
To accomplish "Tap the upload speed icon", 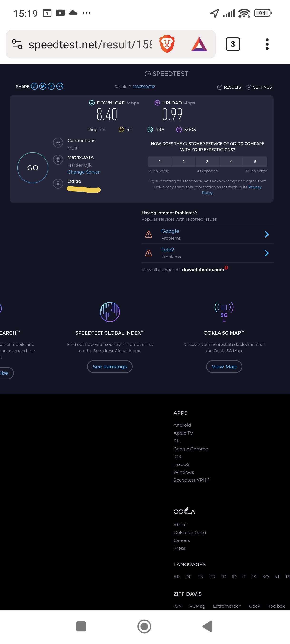I will [157, 103].
